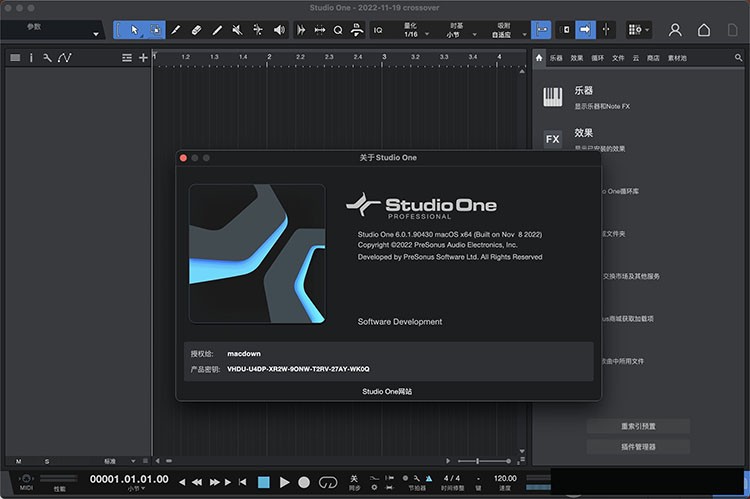The width and height of the screenshot is (750, 499).
Task: Click Studio One网站 website link
Action: (387, 391)
